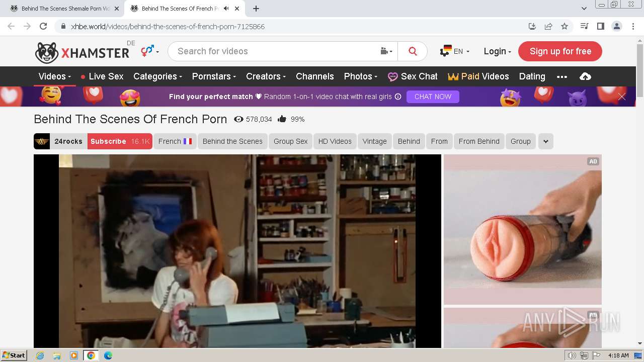Viewport: 644px width, 362px height.
Task: Click the Sign up for free button
Action: pos(560,51)
